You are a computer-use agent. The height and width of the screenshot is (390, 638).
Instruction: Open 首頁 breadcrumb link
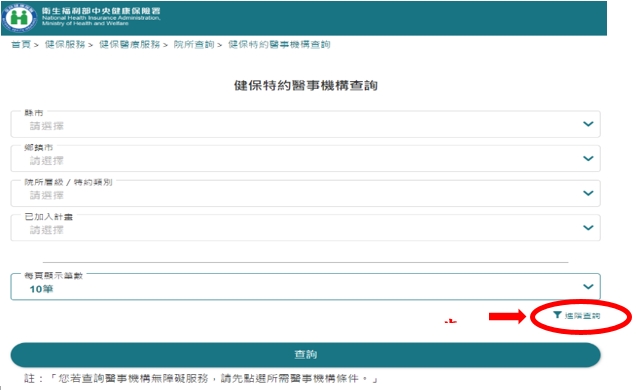(x=21, y=44)
